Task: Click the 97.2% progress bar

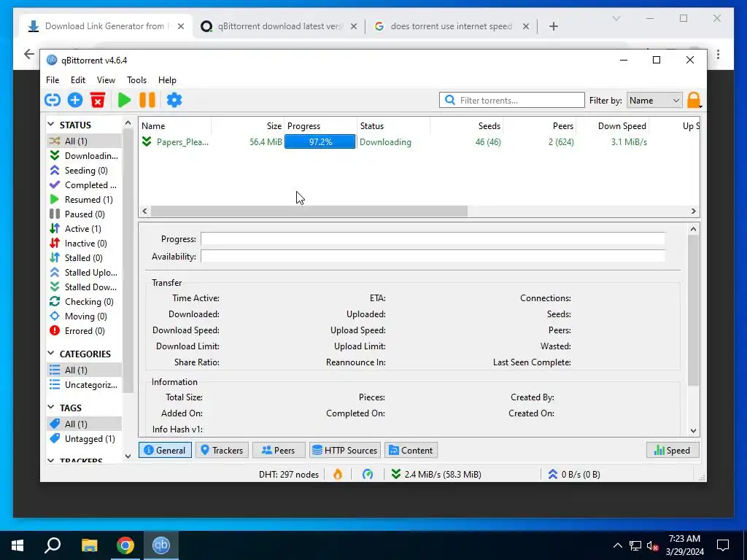Action: [x=320, y=142]
